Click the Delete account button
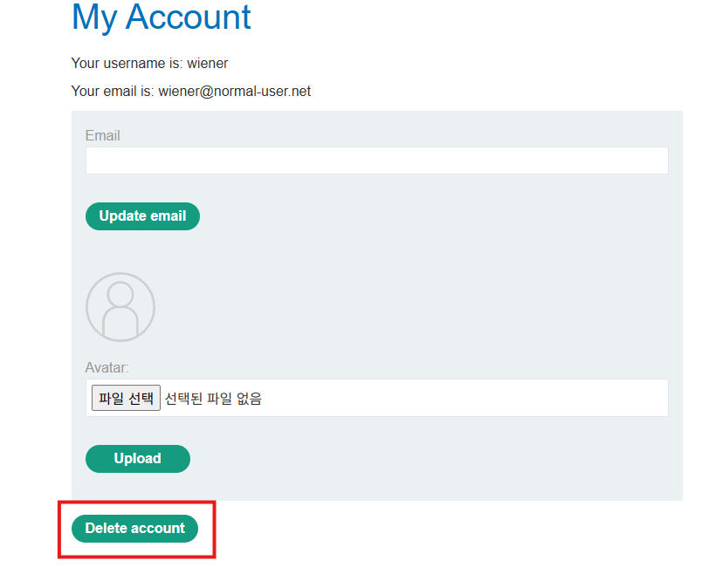722x588 pixels. (134, 529)
